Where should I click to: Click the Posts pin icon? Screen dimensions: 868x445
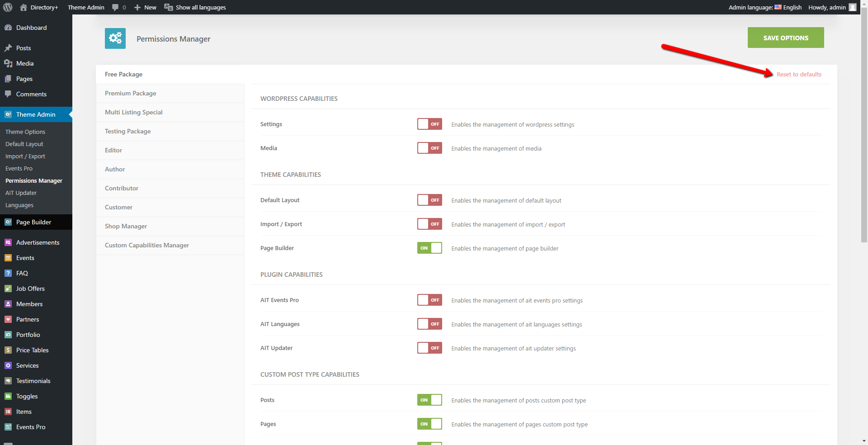[8, 48]
